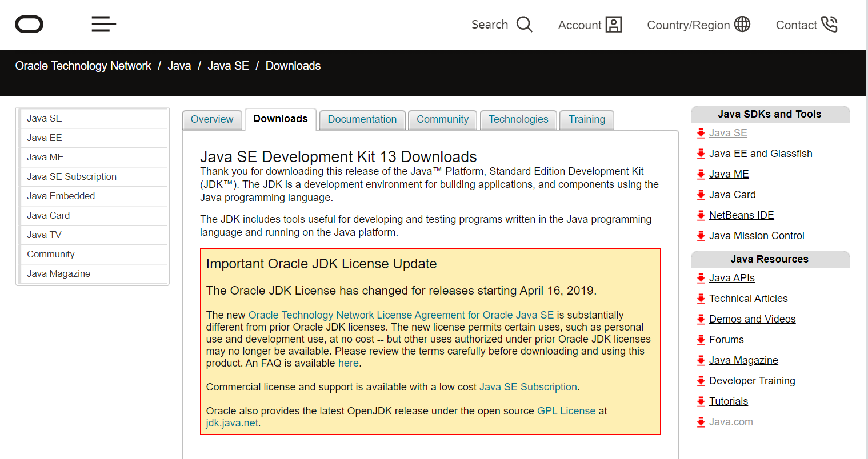Open the Documentation tab
The width and height of the screenshot is (868, 459).
coord(362,120)
